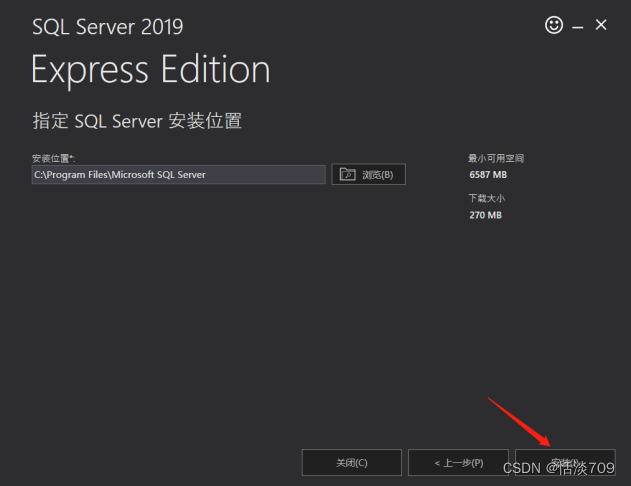Click the 6587 MB minimum space value
The image size is (631, 486).
coord(488,175)
